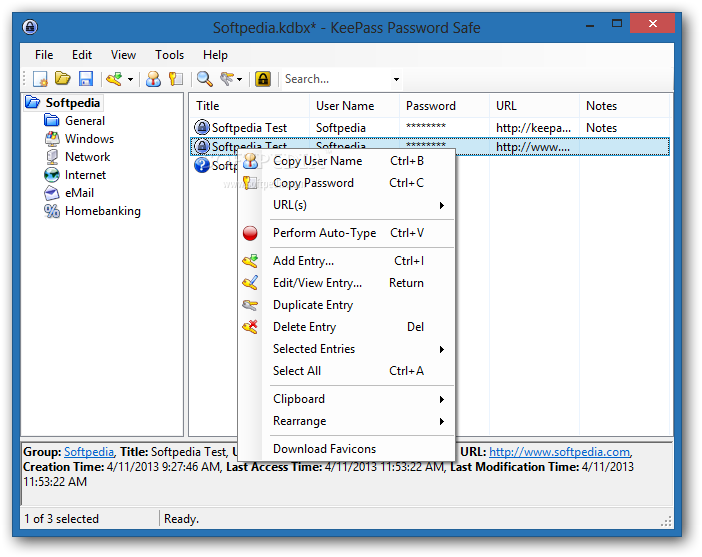Sort entries by URL column header

(x=534, y=106)
